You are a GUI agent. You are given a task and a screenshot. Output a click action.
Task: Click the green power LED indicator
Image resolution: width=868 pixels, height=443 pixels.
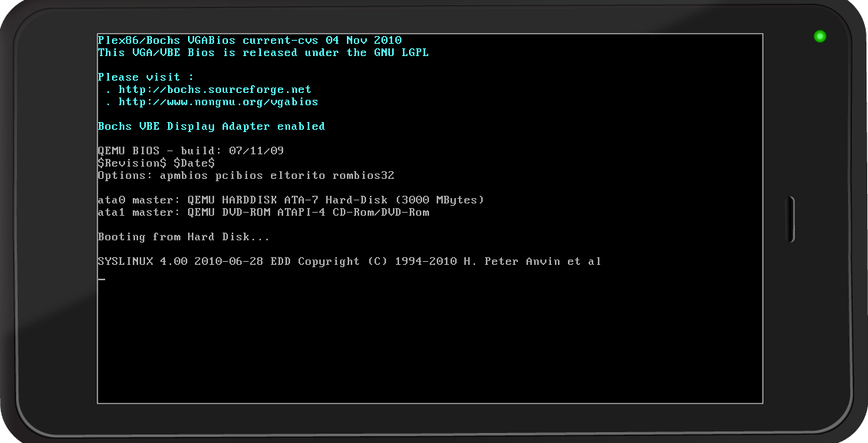[820, 37]
